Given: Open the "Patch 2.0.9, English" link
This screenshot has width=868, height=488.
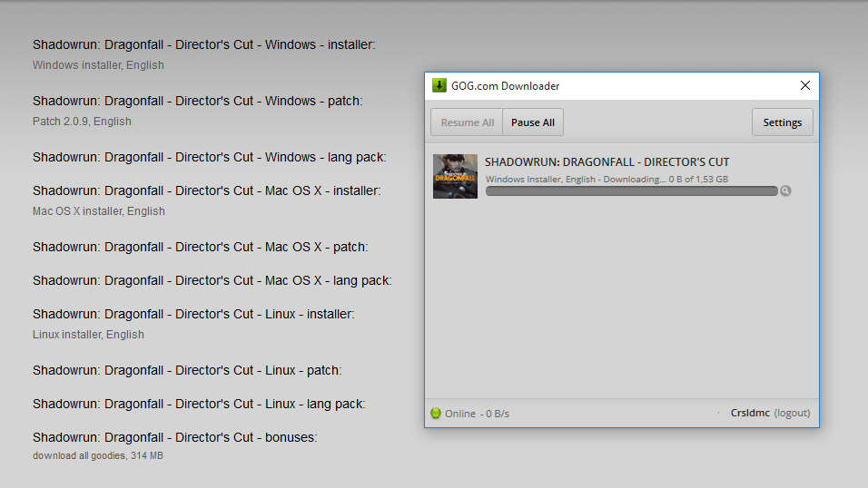Looking at the screenshot, I should pyautogui.click(x=82, y=122).
